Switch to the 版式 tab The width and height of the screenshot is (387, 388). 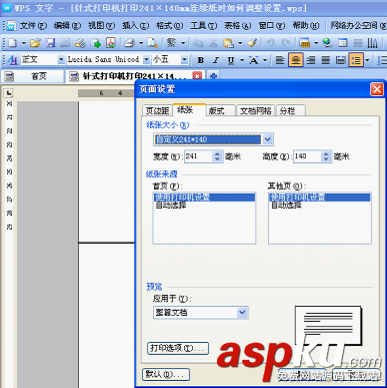[x=220, y=111]
